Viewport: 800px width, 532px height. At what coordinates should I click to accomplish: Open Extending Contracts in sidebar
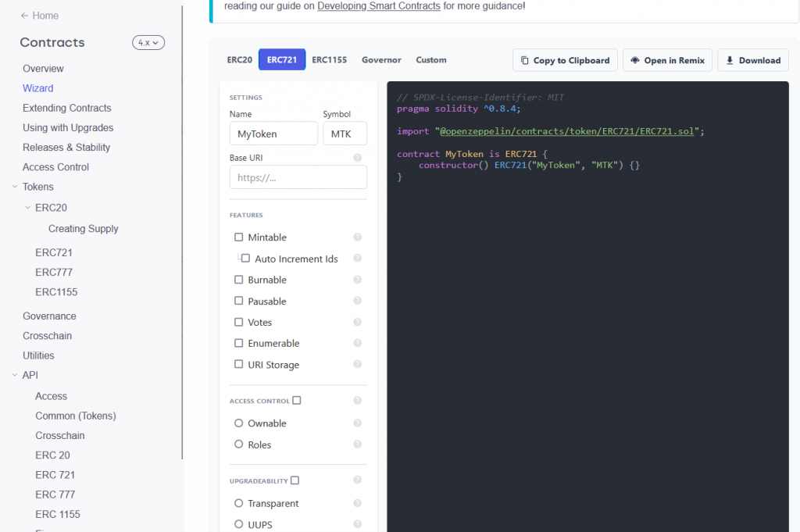click(67, 108)
